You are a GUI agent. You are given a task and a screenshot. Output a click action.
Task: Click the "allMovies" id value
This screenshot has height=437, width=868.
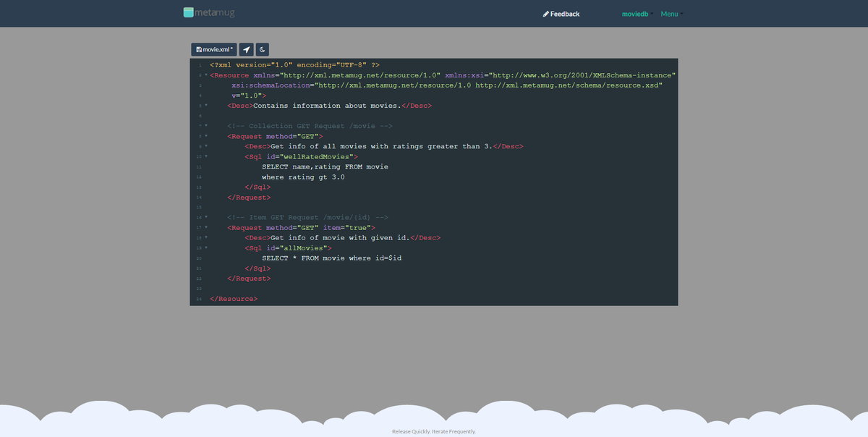point(303,247)
